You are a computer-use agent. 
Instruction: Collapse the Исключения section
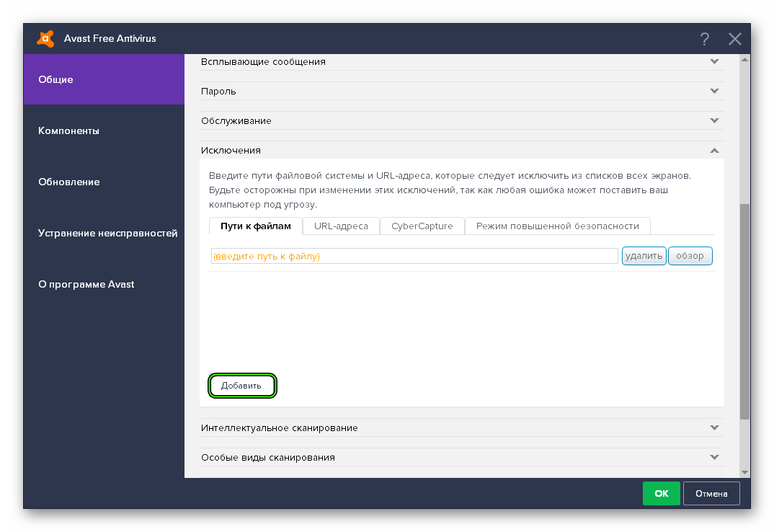pos(461,150)
